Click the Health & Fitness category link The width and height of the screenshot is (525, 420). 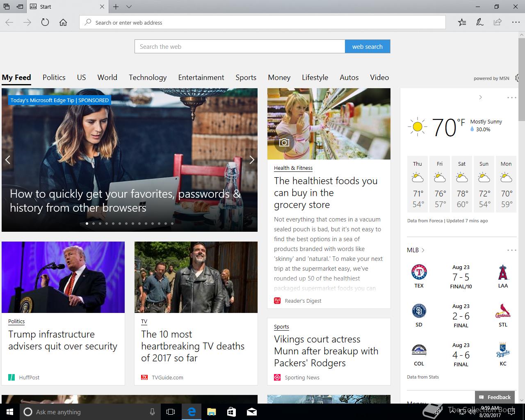[x=293, y=168]
